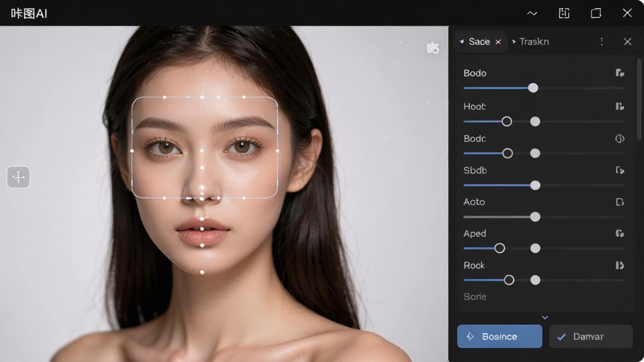Viewport: 644px width, 362px height.
Task: Click the hollow handle on the Hoot slider
Action: 507,121
